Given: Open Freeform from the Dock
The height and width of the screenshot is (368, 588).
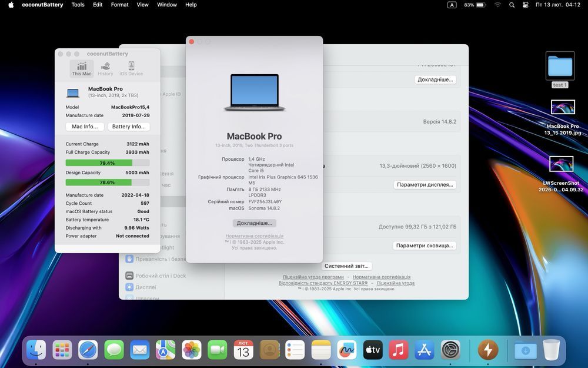Looking at the screenshot, I should point(347,350).
